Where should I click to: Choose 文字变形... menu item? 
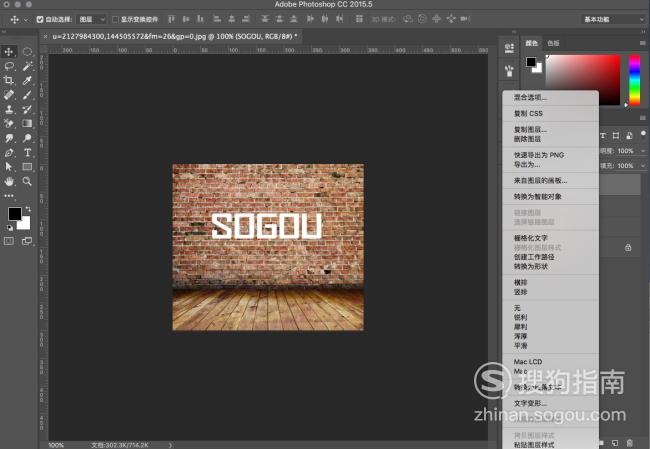click(x=551, y=403)
